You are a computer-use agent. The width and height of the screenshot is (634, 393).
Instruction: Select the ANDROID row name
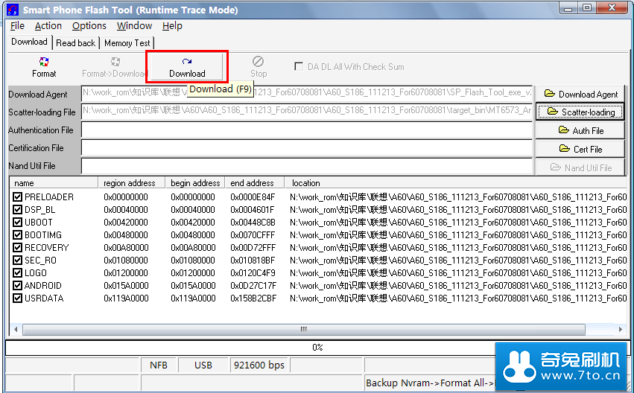tap(43, 285)
